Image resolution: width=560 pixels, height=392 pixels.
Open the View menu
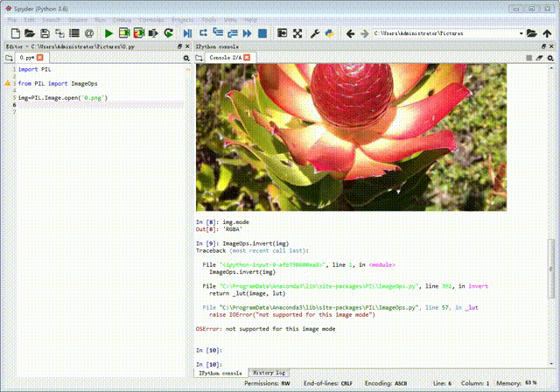tap(230, 19)
